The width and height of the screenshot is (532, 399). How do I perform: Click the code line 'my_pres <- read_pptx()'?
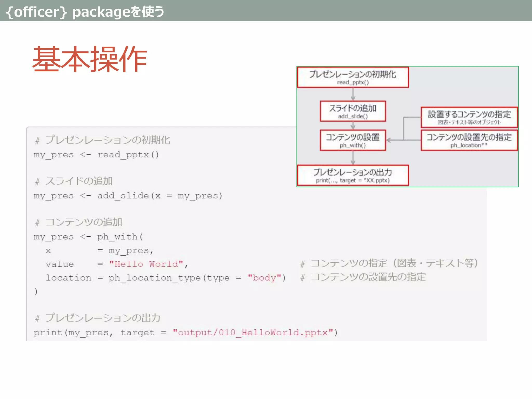96,155
